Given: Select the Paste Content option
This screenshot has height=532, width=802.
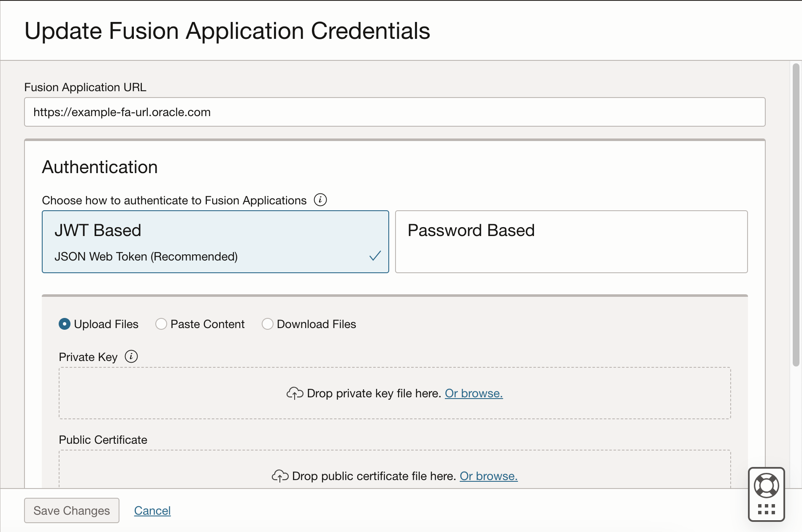Looking at the screenshot, I should coord(161,324).
